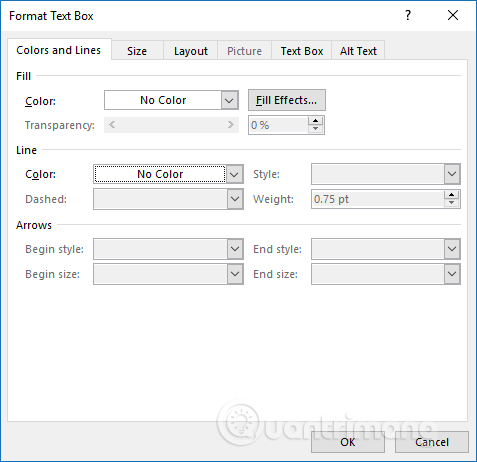Open the Fill Color dropdown arrow
477x462 pixels.
pyautogui.click(x=229, y=100)
